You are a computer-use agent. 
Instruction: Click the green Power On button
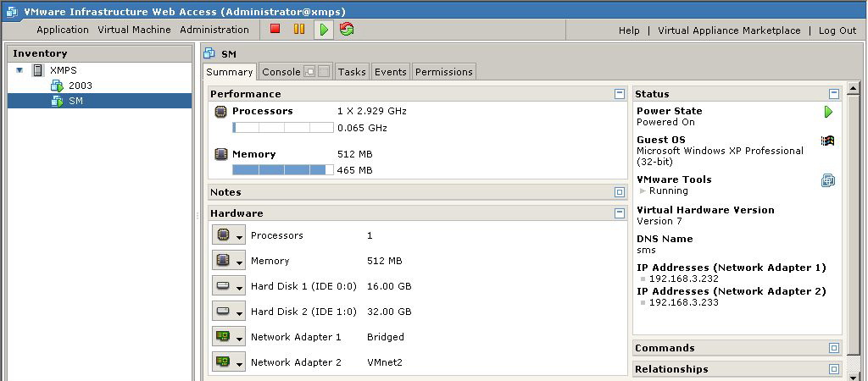pyautogui.click(x=324, y=30)
